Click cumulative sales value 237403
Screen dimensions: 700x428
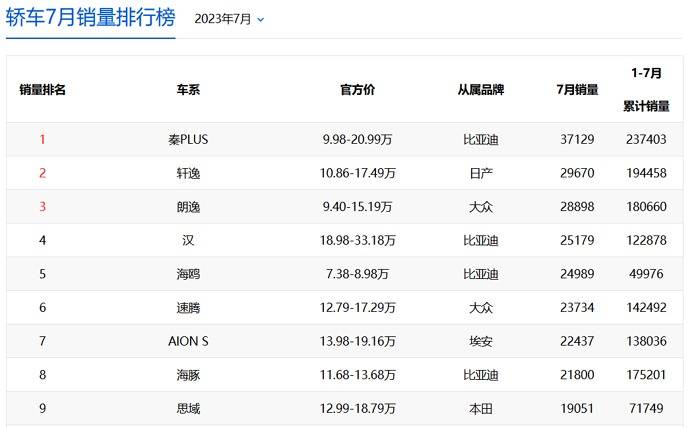point(646,140)
